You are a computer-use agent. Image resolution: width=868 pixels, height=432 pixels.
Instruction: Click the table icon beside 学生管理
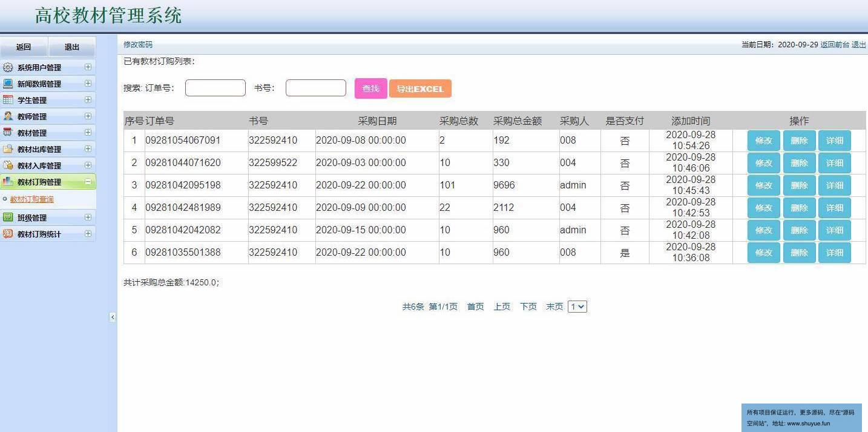pyautogui.click(x=8, y=100)
